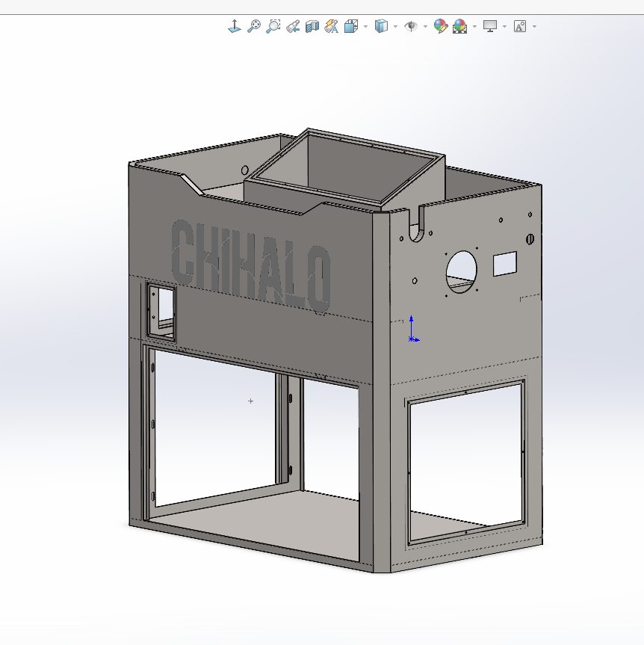Open the View Settings dropdown arrow
The image size is (644, 645).
505,27
